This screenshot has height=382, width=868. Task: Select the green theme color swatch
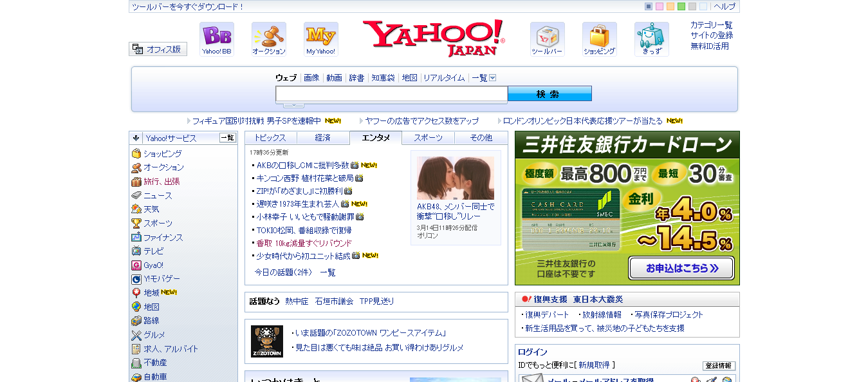(x=681, y=6)
